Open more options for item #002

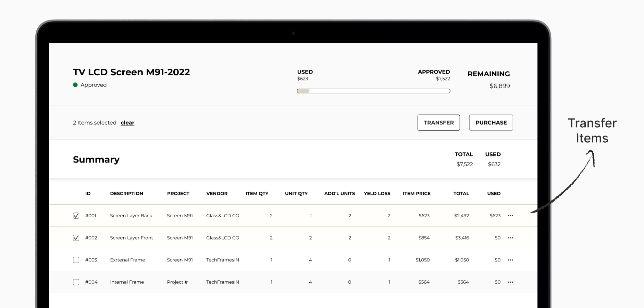(510, 238)
